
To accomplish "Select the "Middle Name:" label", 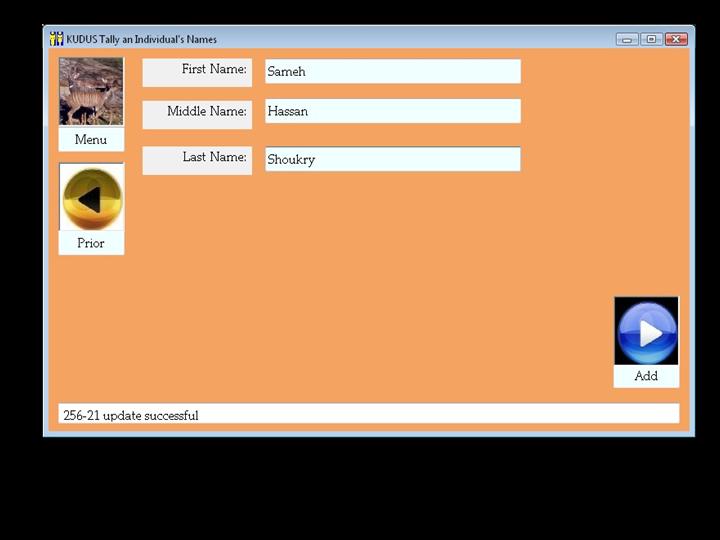I will tap(206, 112).
